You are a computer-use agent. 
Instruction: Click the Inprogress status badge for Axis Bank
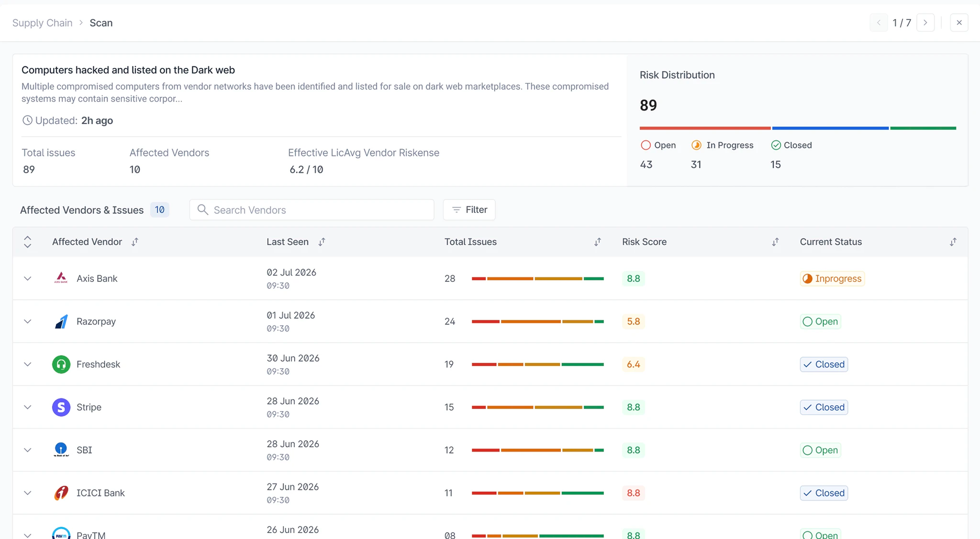832,278
